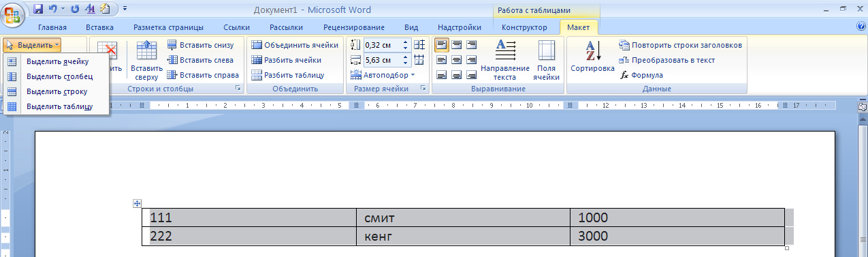The width and height of the screenshot is (868, 257).
Task: Click the distribute columns evenly icon
Action: 419,60
